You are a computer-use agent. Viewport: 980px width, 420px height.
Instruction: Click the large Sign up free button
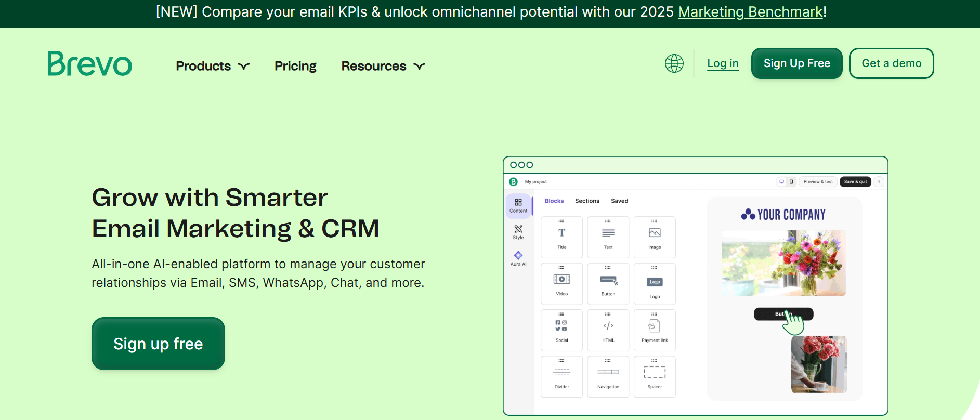(x=158, y=344)
